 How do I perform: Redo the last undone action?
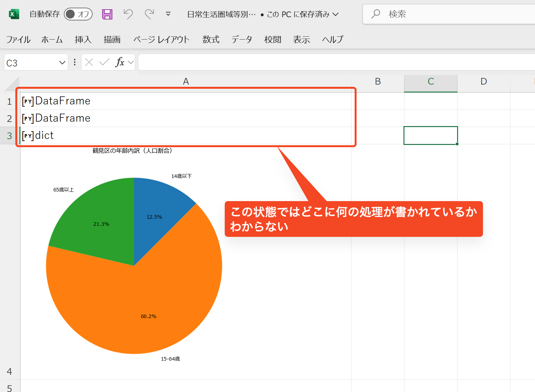coord(149,14)
